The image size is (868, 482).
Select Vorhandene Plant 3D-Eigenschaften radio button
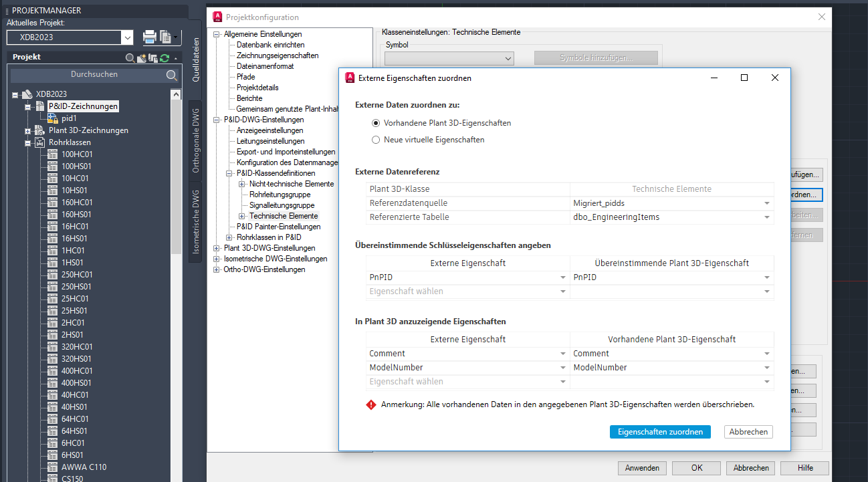click(375, 123)
